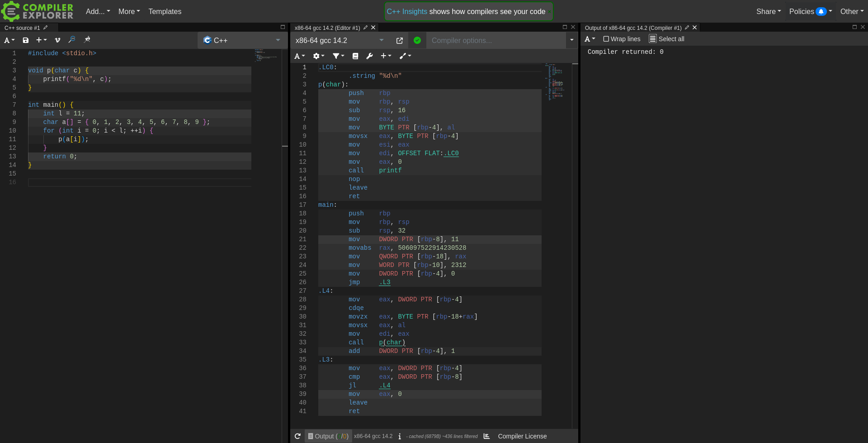Screen dimensions: 868x443
Task: Open the assembly filter dropdown
Action: click(x=338, y=56)
